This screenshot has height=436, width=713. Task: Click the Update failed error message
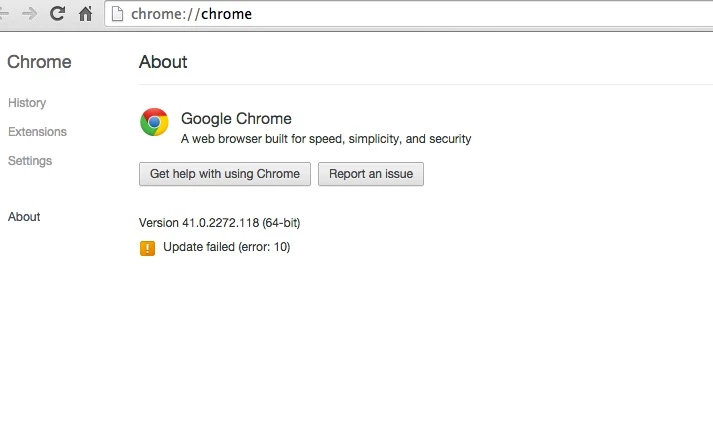[226, 247]
